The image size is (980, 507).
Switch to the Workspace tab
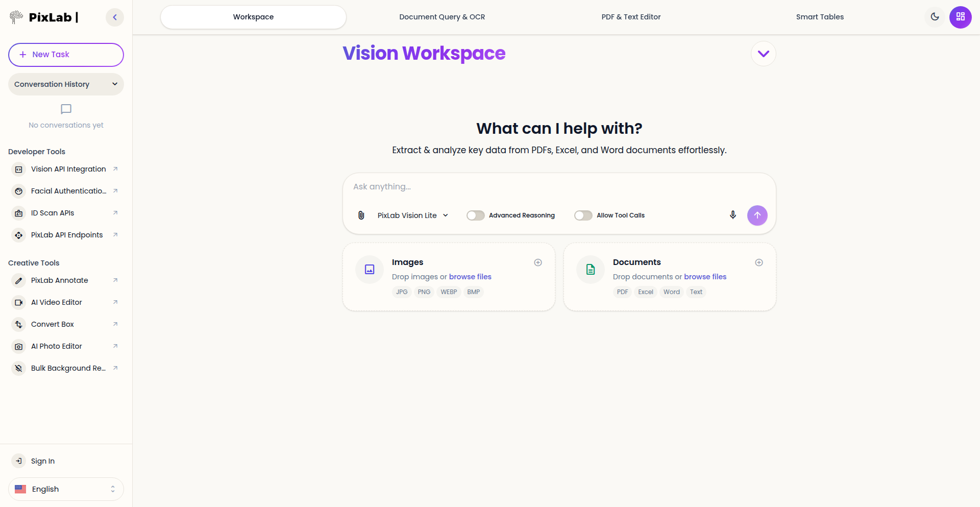[253, 17]
